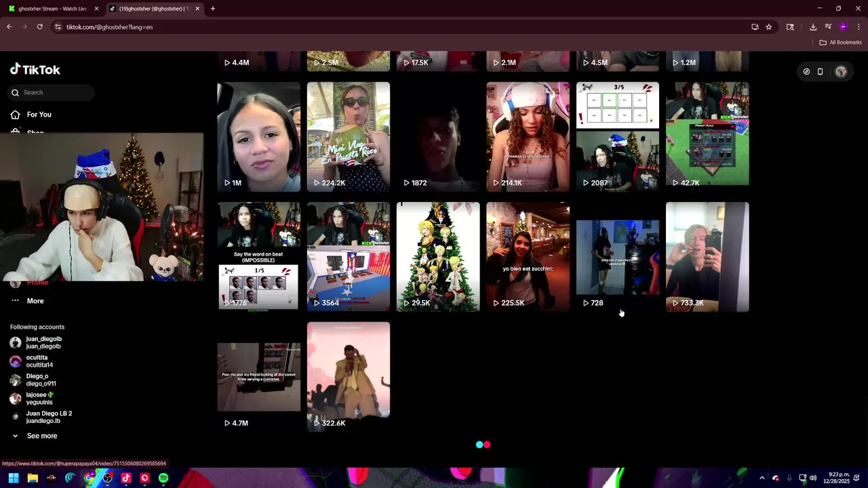Open dark video with 1872 views
Viewport: 868px width, 488px height.
438,137
